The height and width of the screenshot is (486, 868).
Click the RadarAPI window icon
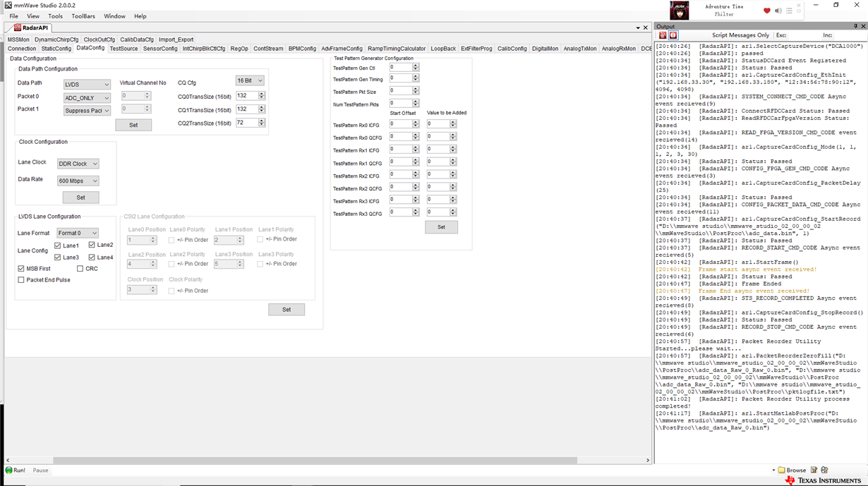tap(16, 28)
